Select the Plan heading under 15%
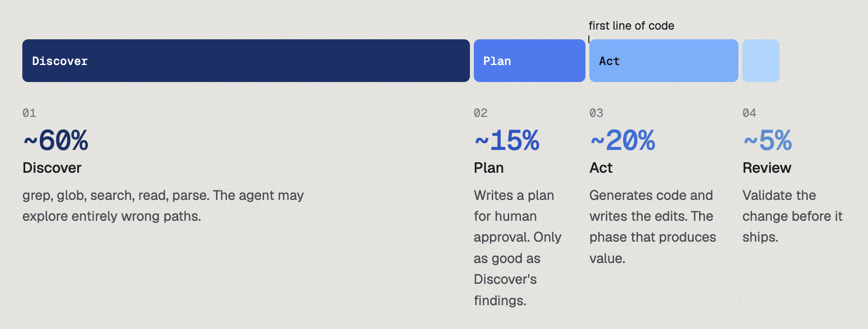The height and width of the screenshot is (329, 868). (489, 168)
